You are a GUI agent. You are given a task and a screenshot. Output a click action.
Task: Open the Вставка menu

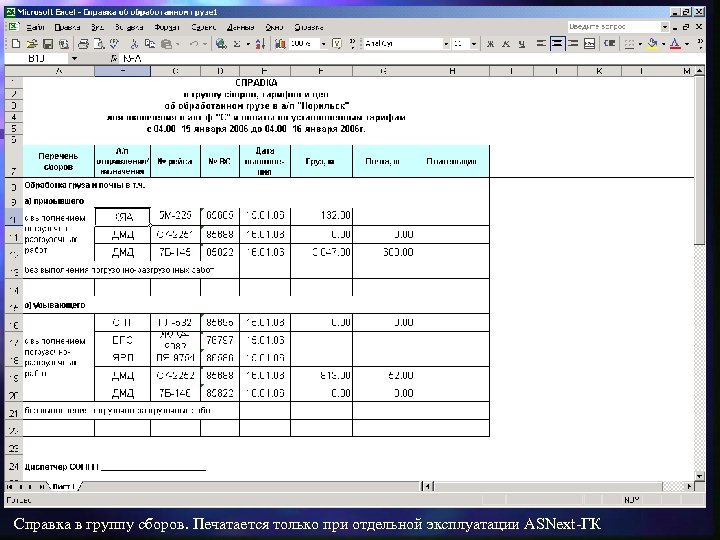coord(129,27)
